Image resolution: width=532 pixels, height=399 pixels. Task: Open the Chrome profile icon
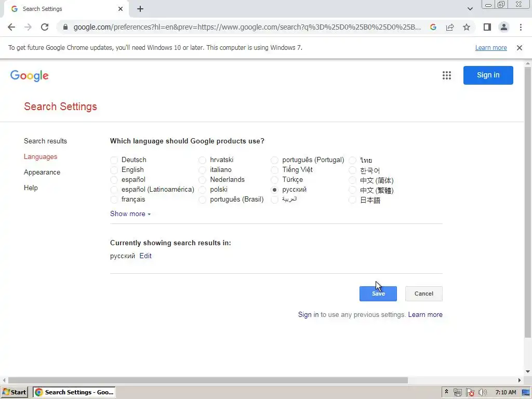504,27
